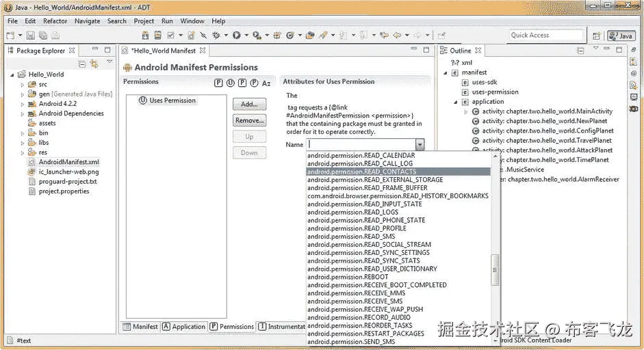Click the New Java Class icon
This screenshot has width=644, height=350.
(x=290, y=36)
